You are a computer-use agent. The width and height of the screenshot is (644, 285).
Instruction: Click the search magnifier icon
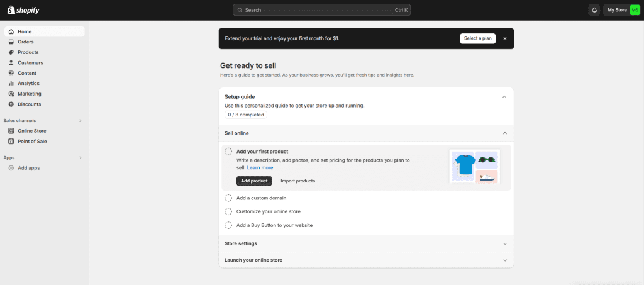tap(240, 10)
